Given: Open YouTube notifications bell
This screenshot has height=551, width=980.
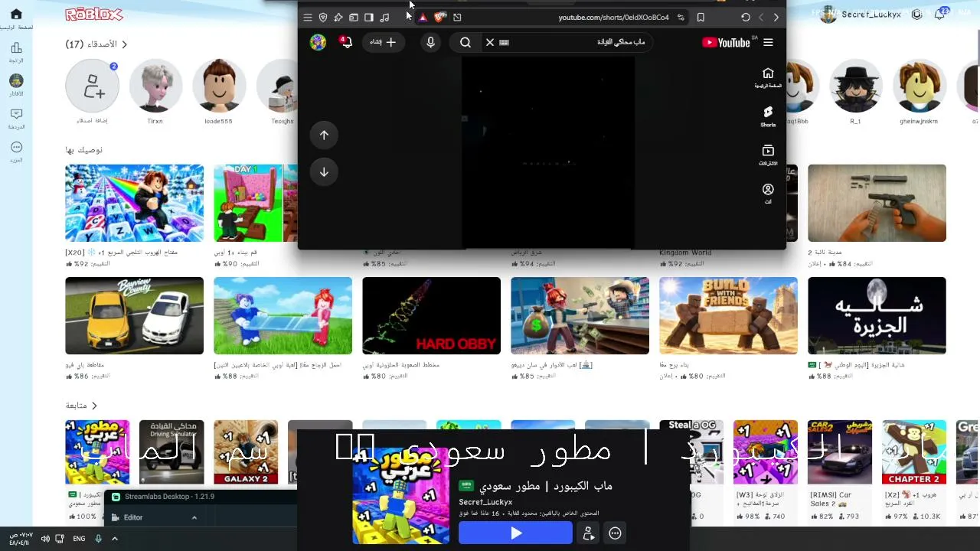Looking at the screenshot, I should click(x=346, y=42).
